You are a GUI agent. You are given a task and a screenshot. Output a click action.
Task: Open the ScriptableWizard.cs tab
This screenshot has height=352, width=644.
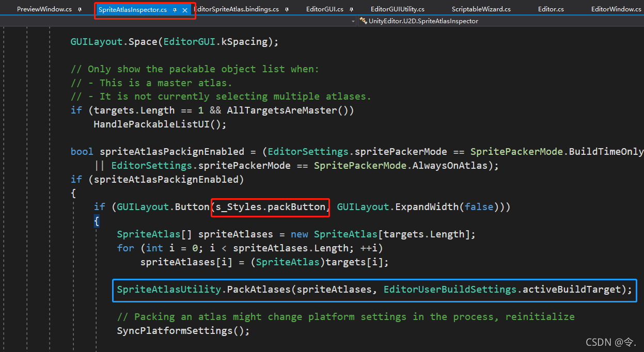tap(481, 9)
